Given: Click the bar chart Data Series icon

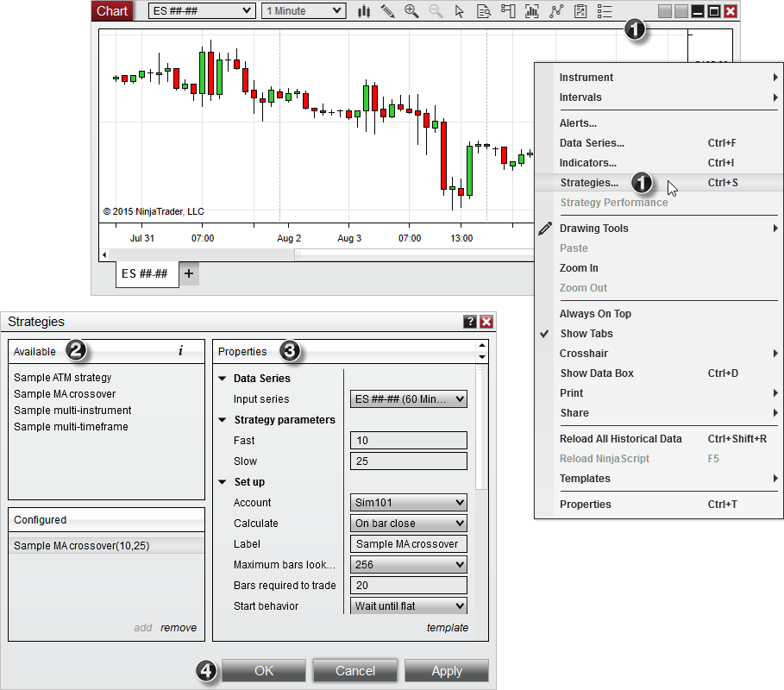Looking at the screenshot, I should [364, 11].
